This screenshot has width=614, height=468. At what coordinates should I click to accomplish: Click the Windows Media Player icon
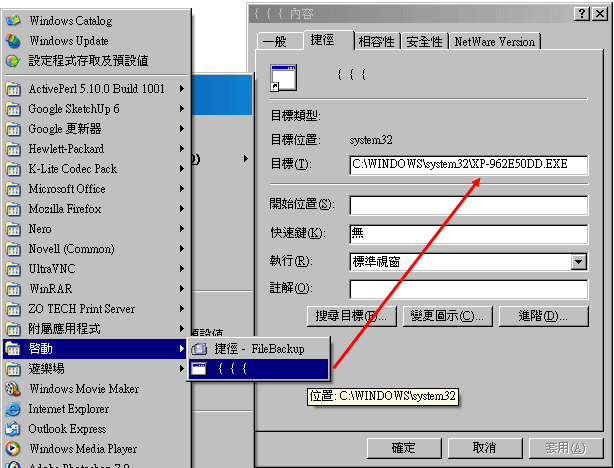(13, 449)
